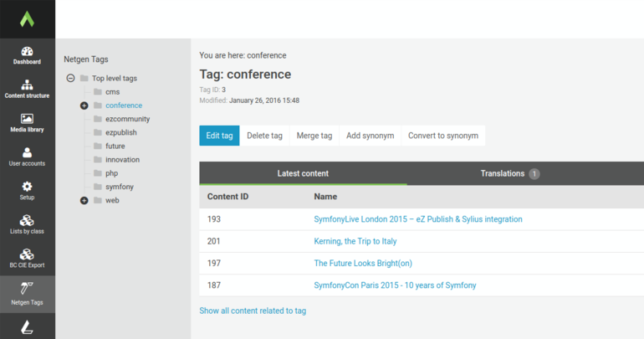Click the Top level tags folder icon
Viewport: 644px width, 339px height.
pos(84,78)
